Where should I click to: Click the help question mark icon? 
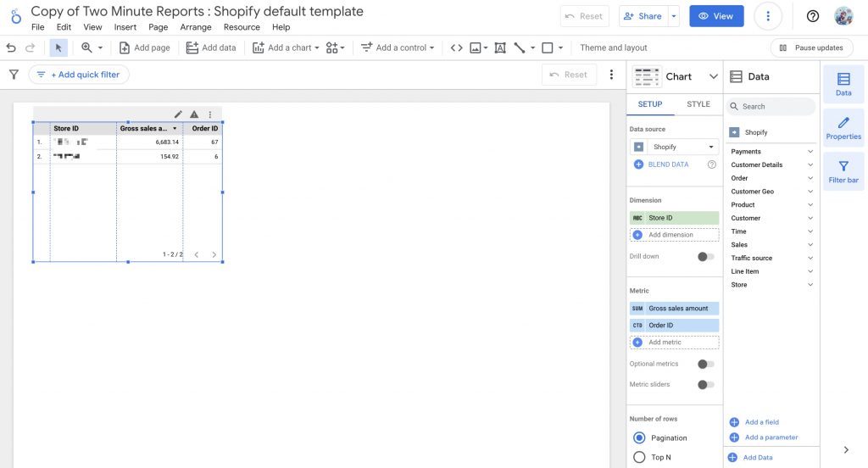click(813, 16)
